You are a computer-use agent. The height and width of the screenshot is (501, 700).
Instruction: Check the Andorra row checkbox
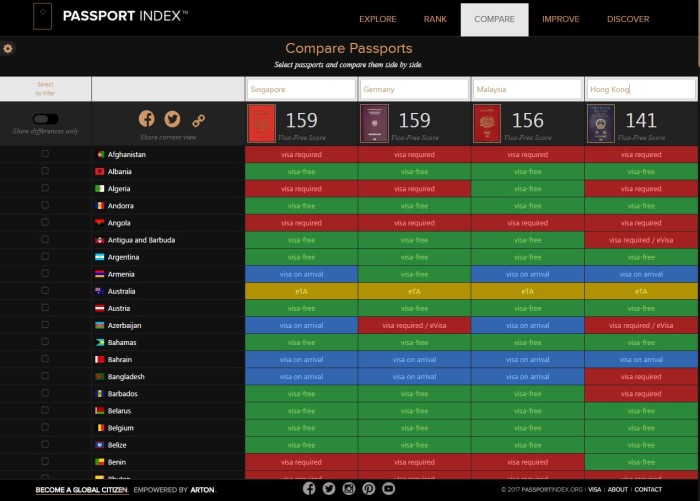(x=45, y=205)
